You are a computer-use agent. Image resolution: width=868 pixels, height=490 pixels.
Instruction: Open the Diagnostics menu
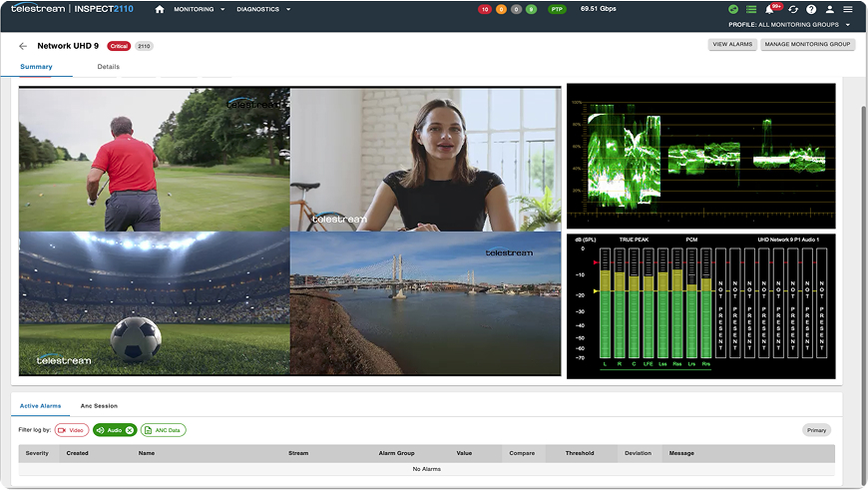[x=258, y=9]
